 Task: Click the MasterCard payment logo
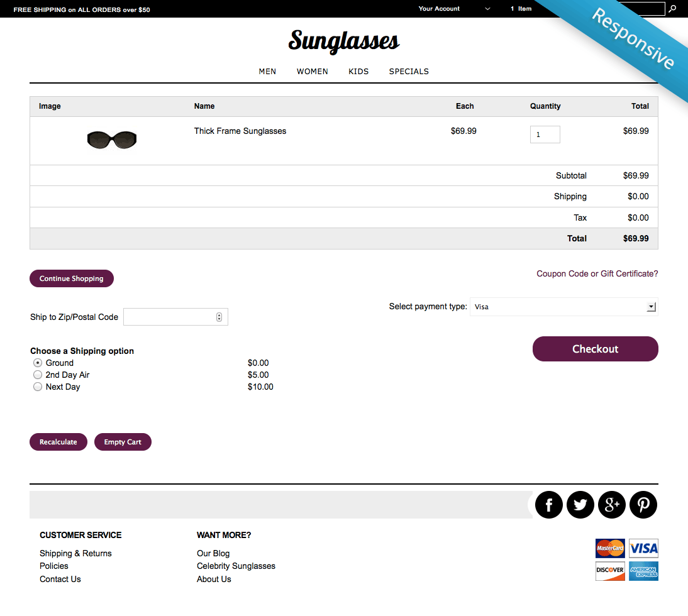pos(610,548)
